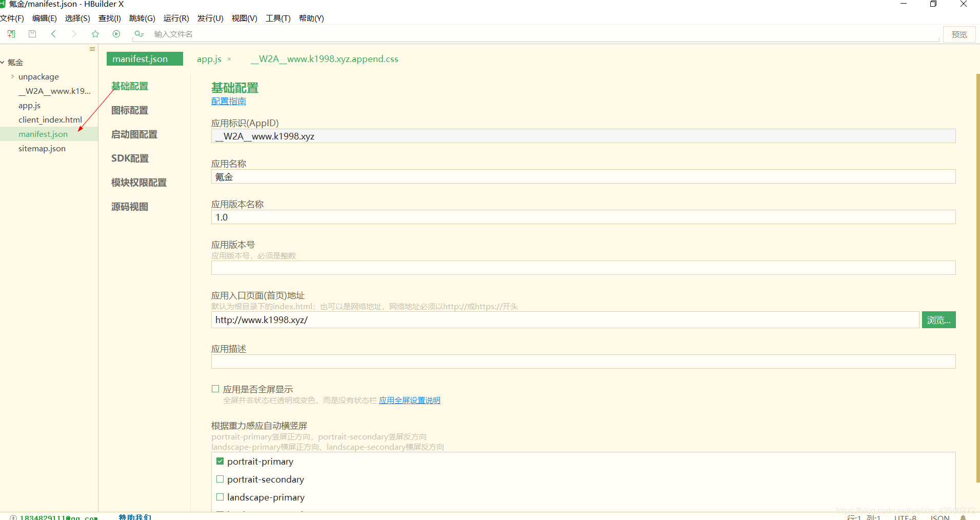
Task: Click the new file icon in toolbar
Action: click(11, 34)
